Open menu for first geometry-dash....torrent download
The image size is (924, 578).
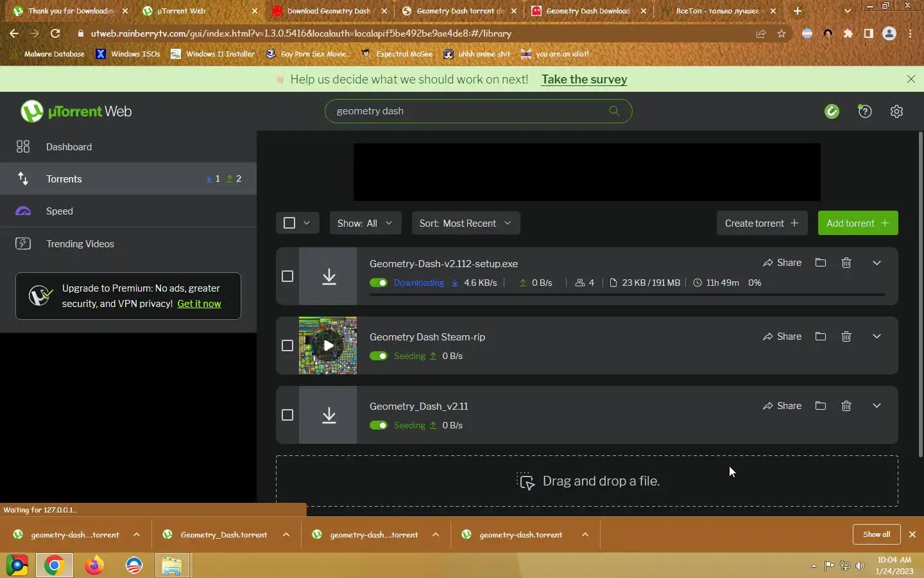[137, 534]
